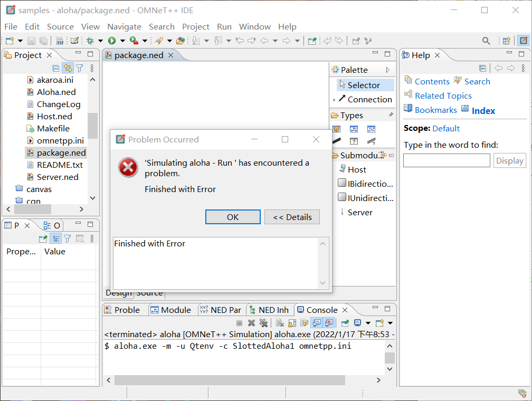532x401 pixels.
Task: Click the magnifier search icon in main toolbar
Action: 486,41
